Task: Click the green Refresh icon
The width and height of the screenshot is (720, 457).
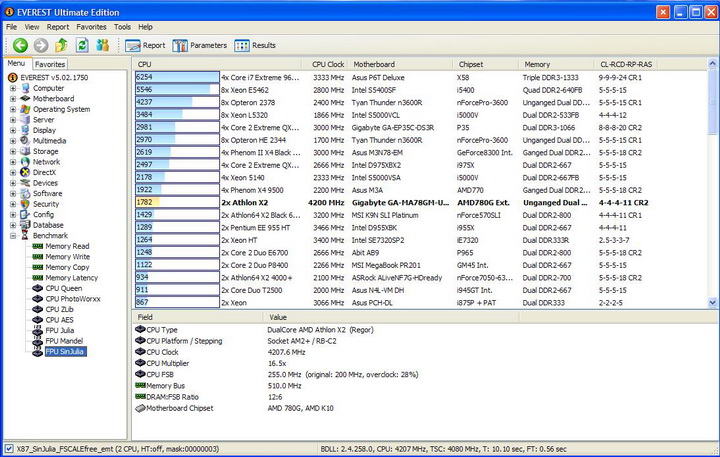Action: 82,45
